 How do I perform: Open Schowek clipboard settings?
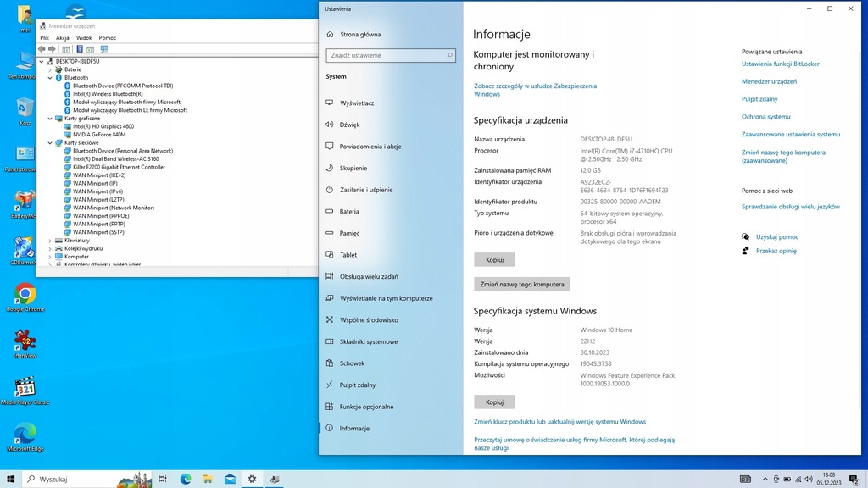coord(352,363)
